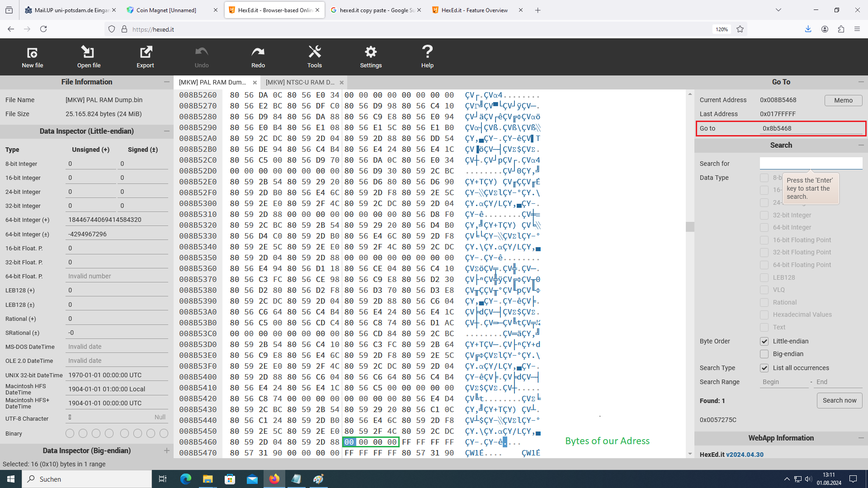Image resolution: width=868 pixels, height=488 pixels.
Task: Select [MKW] PAL RAM Dump tab
Action: click(212, 82)
